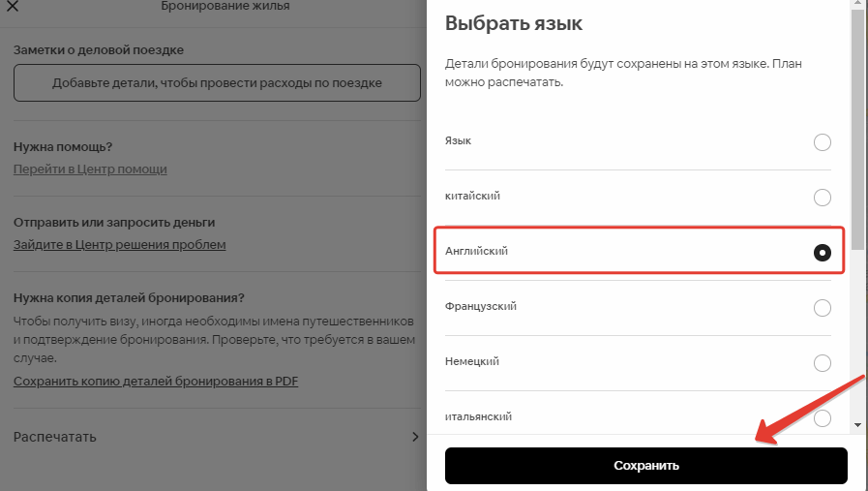Viewport: 868px width, 491px height.
Task: Click the scrollbar up arrow
Action: tap(857, 6)
